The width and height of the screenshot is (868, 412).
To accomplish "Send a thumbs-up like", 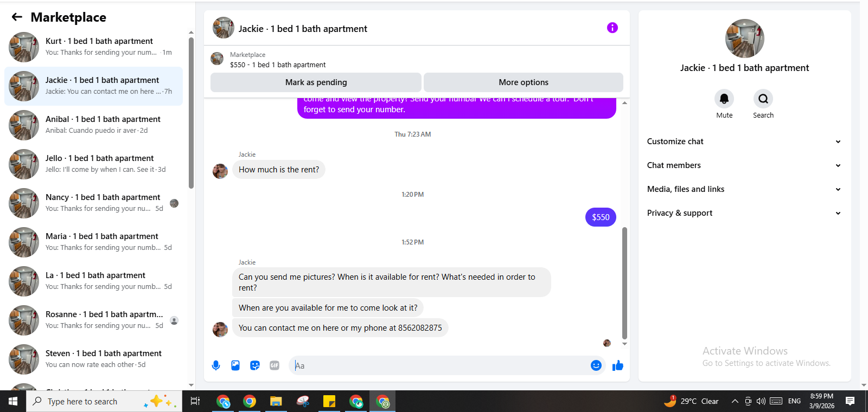I will point(618,365).
